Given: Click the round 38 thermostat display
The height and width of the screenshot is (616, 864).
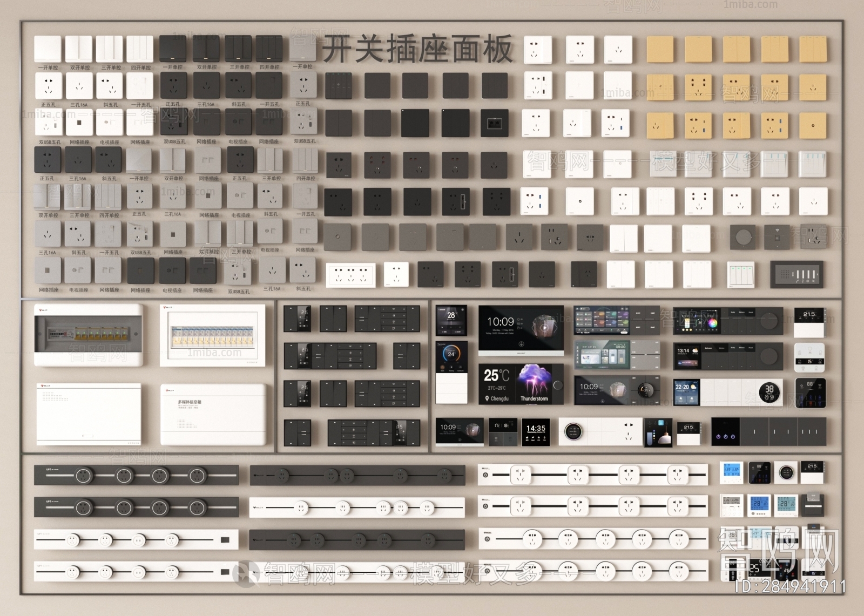Looking at the screenshot, I should click(769, 392).
